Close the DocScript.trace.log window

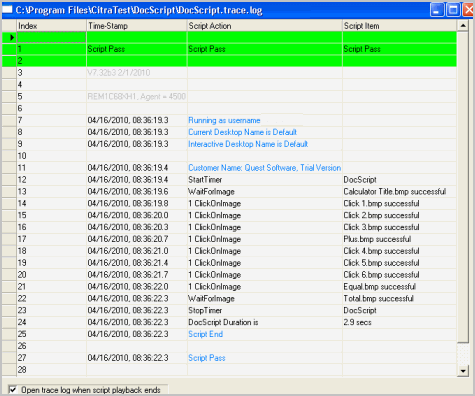tap(468, 10)
